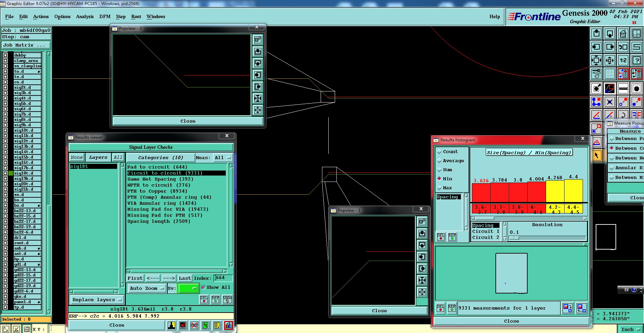Uncheck the Show All checkbox
This screenshot has width=644, height=333.
coord(203,287)
